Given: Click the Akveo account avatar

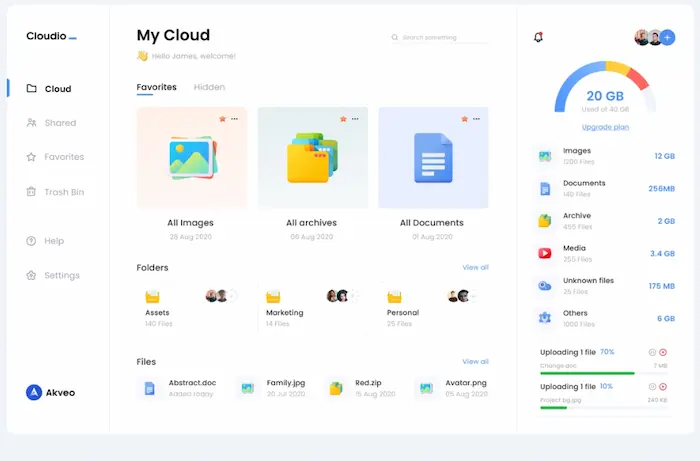Looking at the screenshot, I should 34,392.
